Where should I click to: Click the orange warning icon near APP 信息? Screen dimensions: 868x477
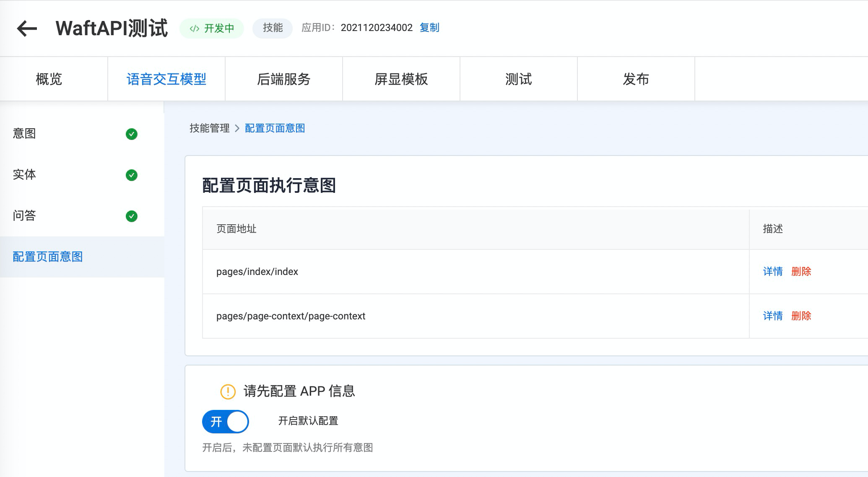click(x=228, y=391)
